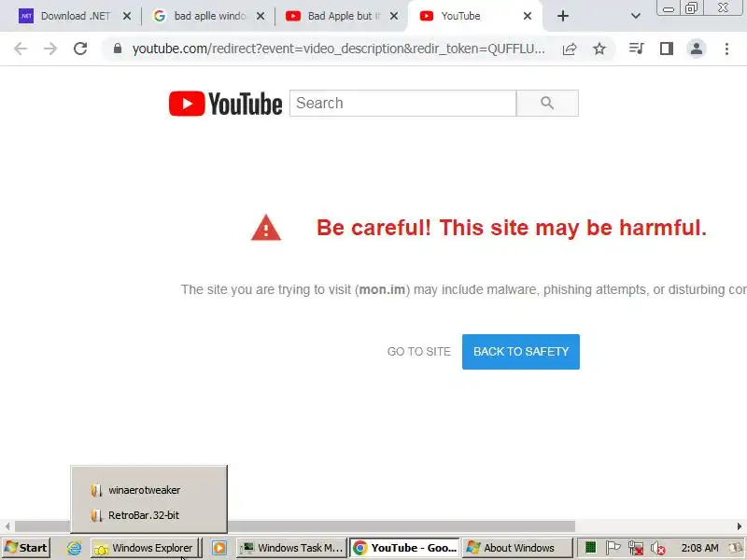The image size is (747, 560).
Task: Click the Windows Explorer taskbar button
Action: (144, 548)
